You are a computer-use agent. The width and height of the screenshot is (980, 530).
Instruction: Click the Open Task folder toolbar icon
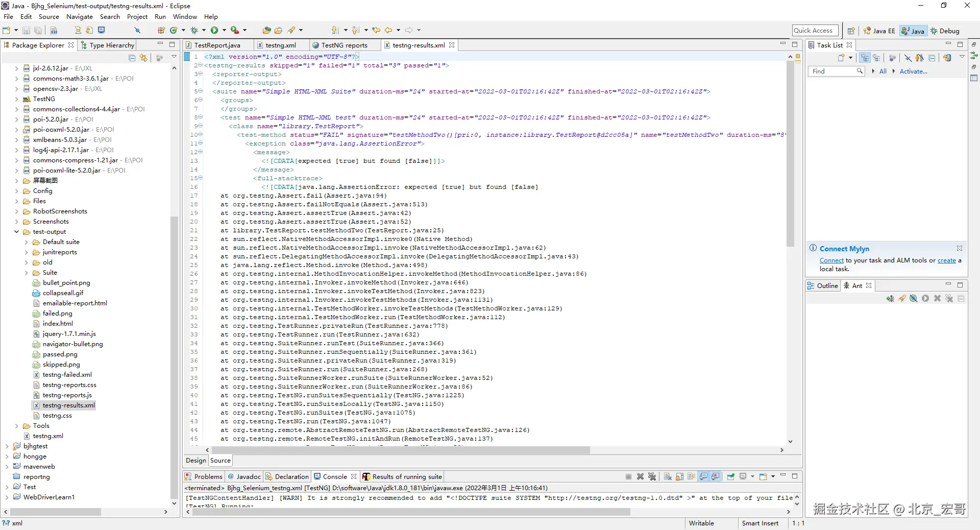278,31
